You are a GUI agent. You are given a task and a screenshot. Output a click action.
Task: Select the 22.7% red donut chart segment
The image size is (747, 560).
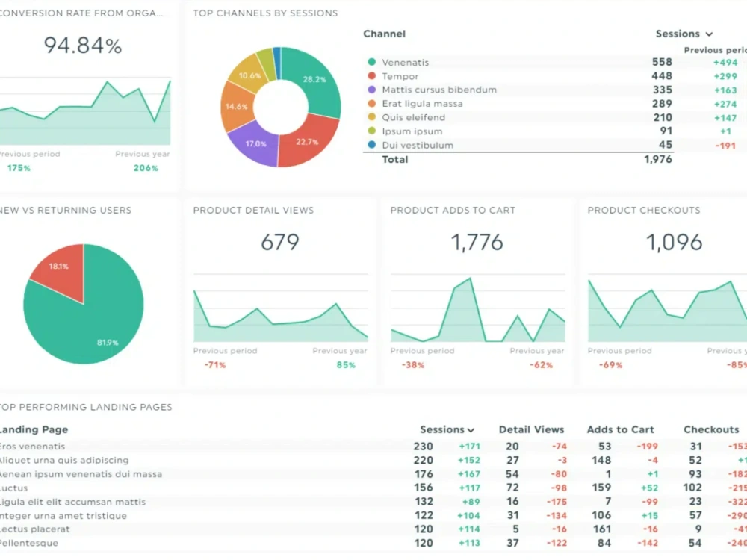click(308, 142)
